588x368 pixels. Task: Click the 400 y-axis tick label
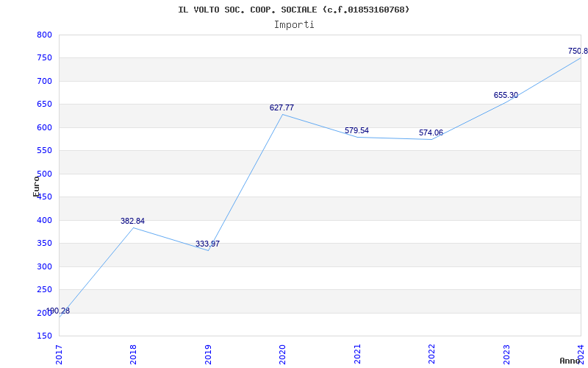pyautogui.click(x=44, y=220)
